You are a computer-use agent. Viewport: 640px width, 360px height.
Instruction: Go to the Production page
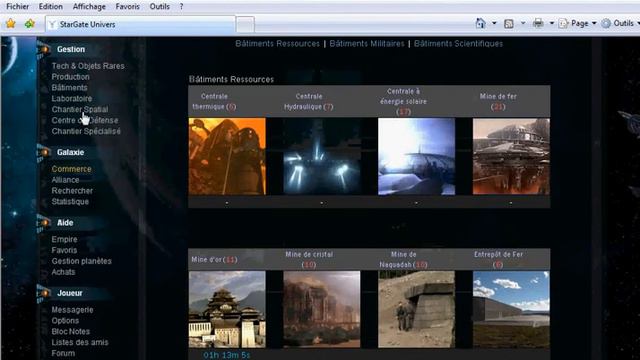(70, 77)
